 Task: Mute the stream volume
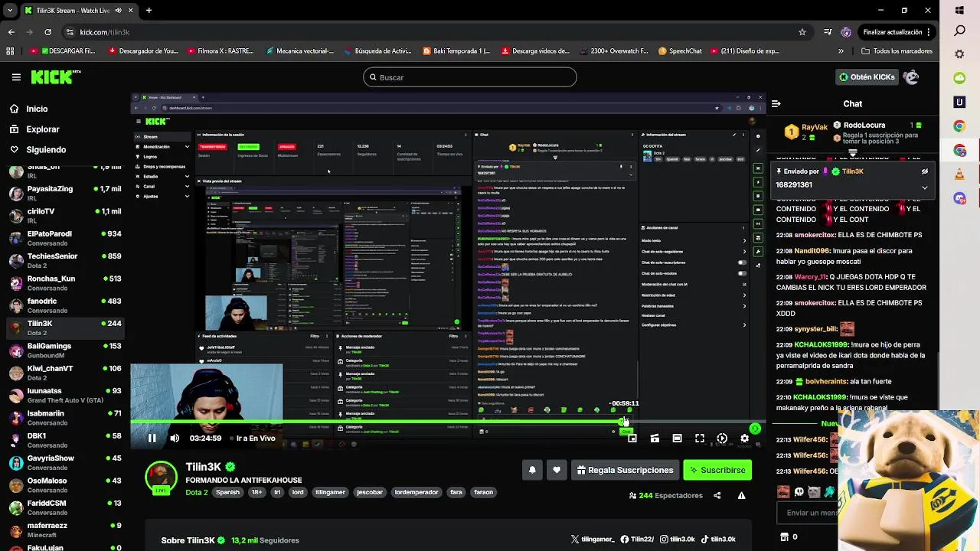[x=175, y=439]
